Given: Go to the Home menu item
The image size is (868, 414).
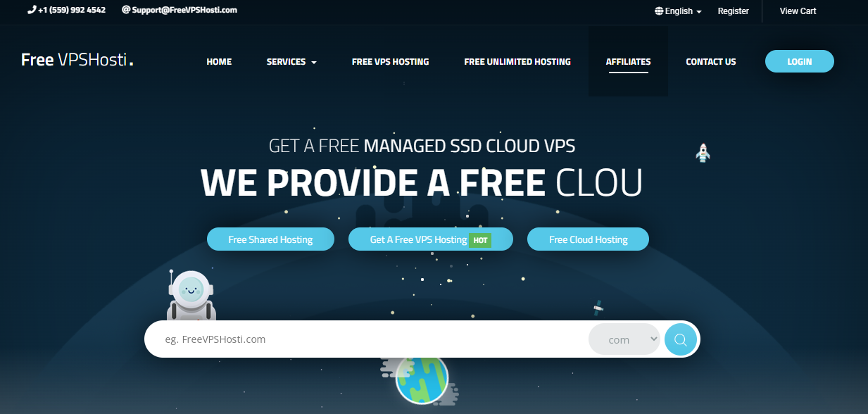Looking at the screenshot, I should click(x=219, y=62).
